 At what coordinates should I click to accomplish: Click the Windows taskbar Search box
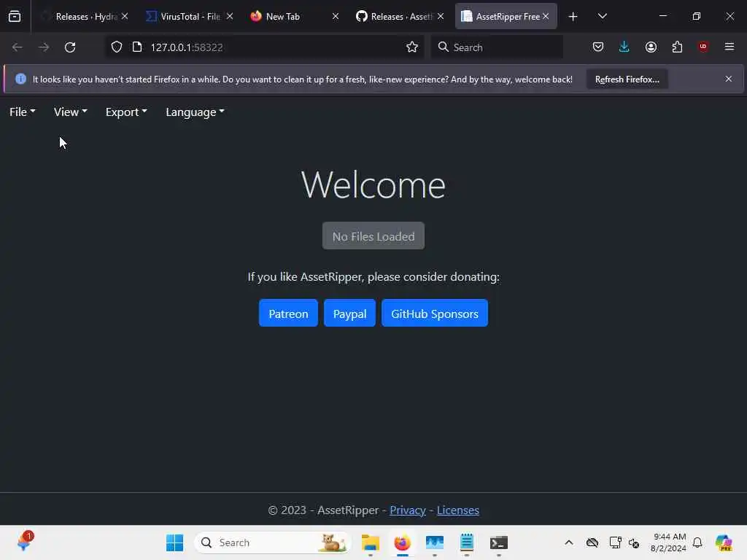click(x=273, y=542)
